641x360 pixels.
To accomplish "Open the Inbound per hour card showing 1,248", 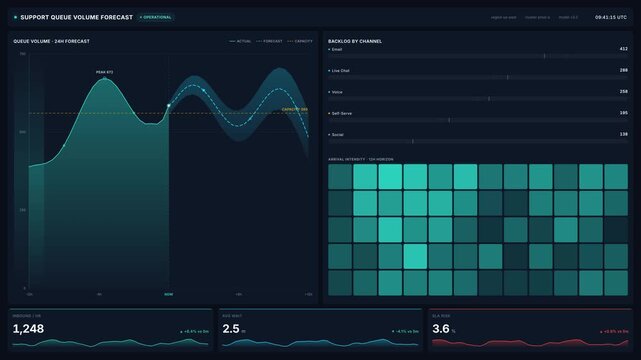I will (110, 330).
